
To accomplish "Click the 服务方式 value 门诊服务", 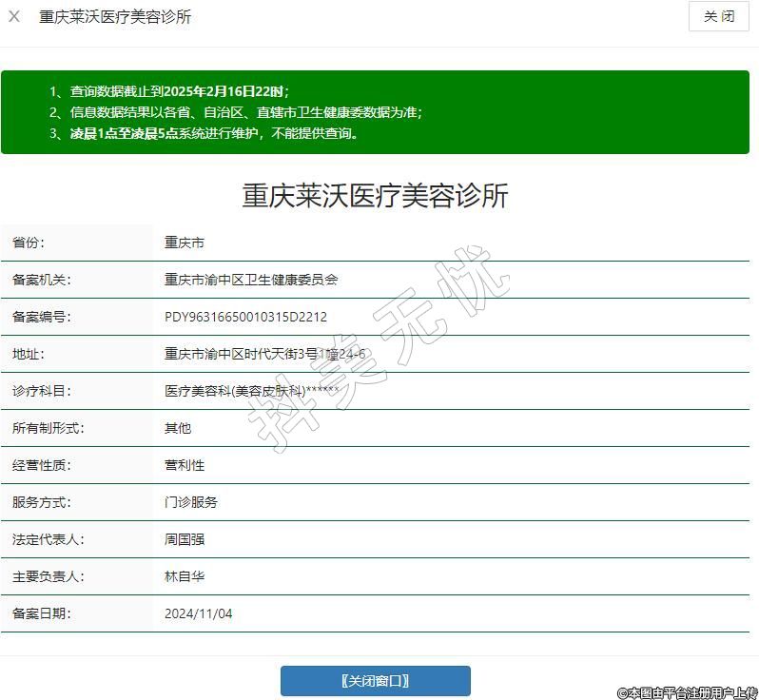I will tap(191, 503).
